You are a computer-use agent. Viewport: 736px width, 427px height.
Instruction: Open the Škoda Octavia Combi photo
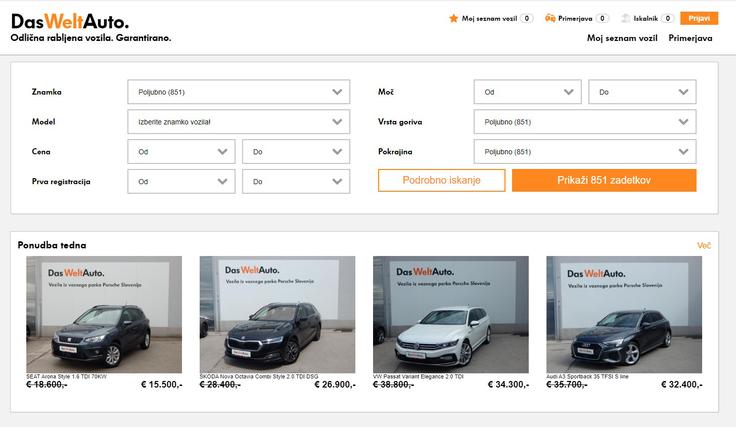[277, 314]
